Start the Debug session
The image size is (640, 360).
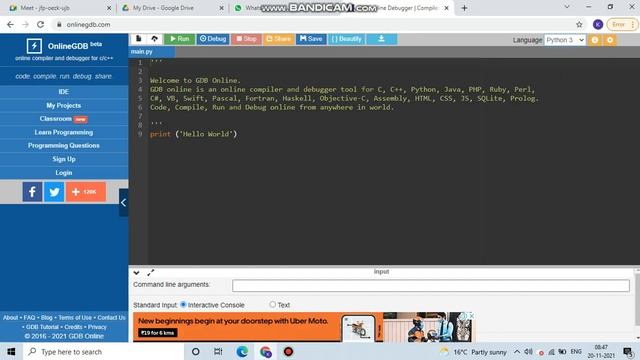[x=213, y=39]
